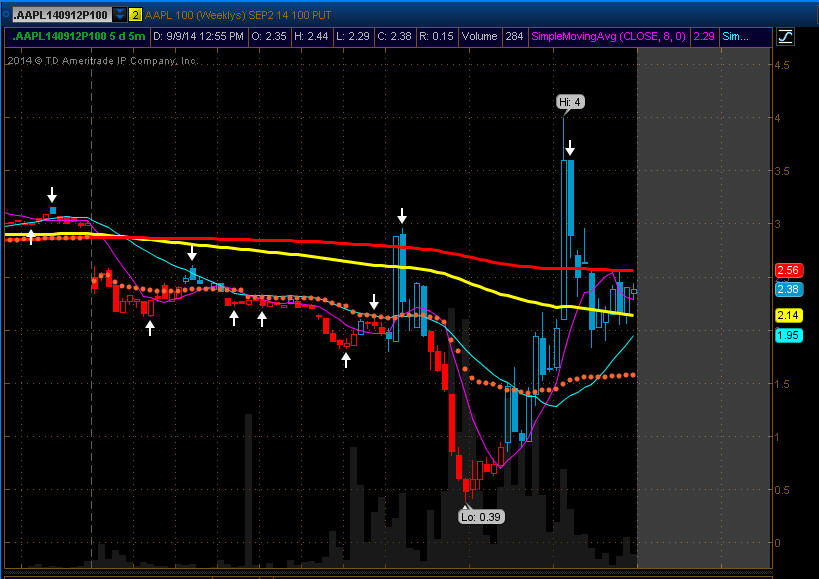Image resolution: width=819 pixels, height=579 pixels.
Task: Click the Volume label in the header
Action: [x=480, y=36]
